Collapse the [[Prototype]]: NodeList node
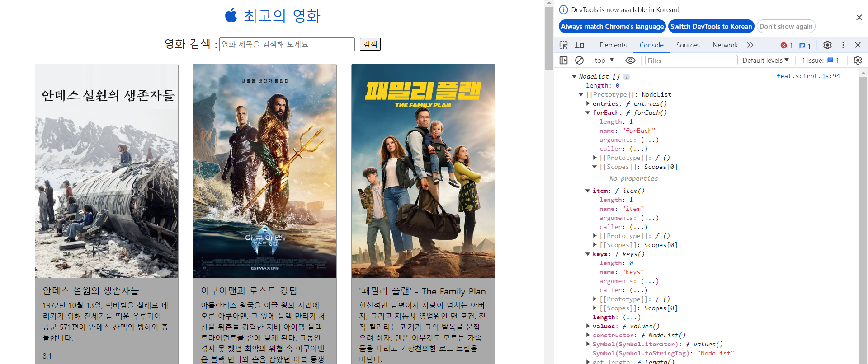 (581, 94)
